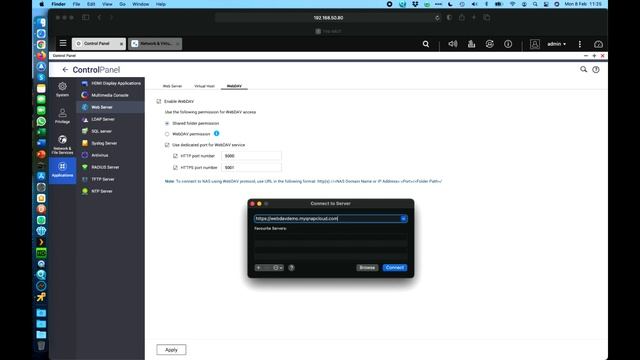Go back using the ControlPanel arrow

[x=65, y=70]
